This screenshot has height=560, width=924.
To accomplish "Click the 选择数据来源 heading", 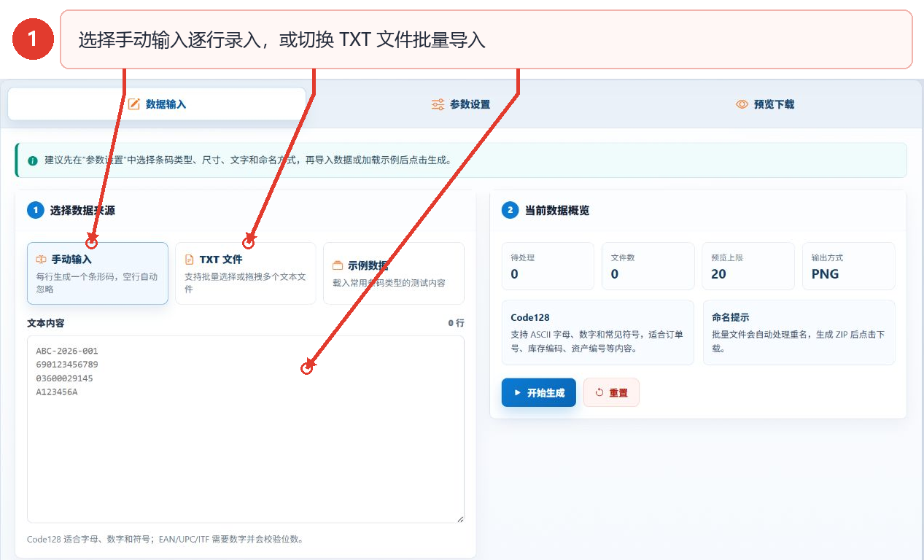I will [82, 211].
